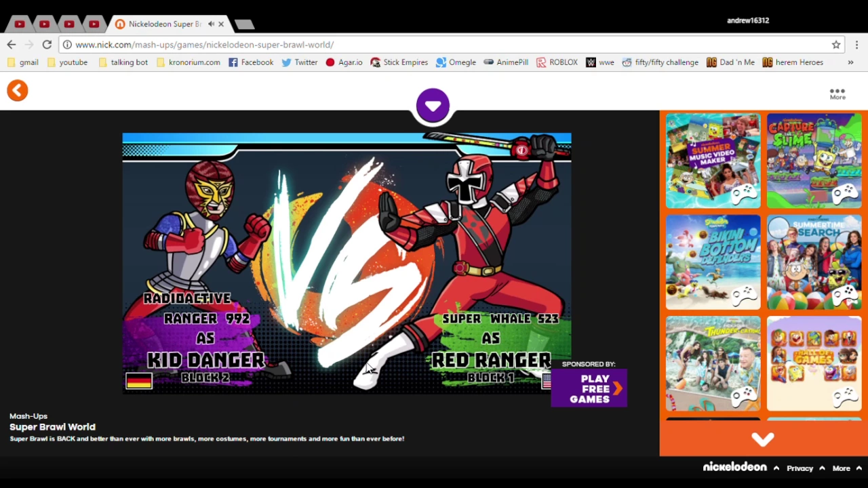
Task: Open the Thundermans game thumbnail
Action: 713,363
